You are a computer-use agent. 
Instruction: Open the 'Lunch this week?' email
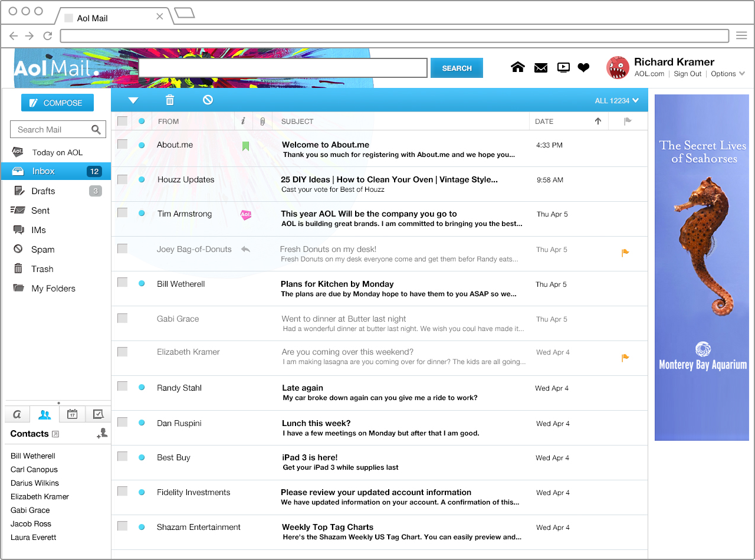tap(380, 428)
